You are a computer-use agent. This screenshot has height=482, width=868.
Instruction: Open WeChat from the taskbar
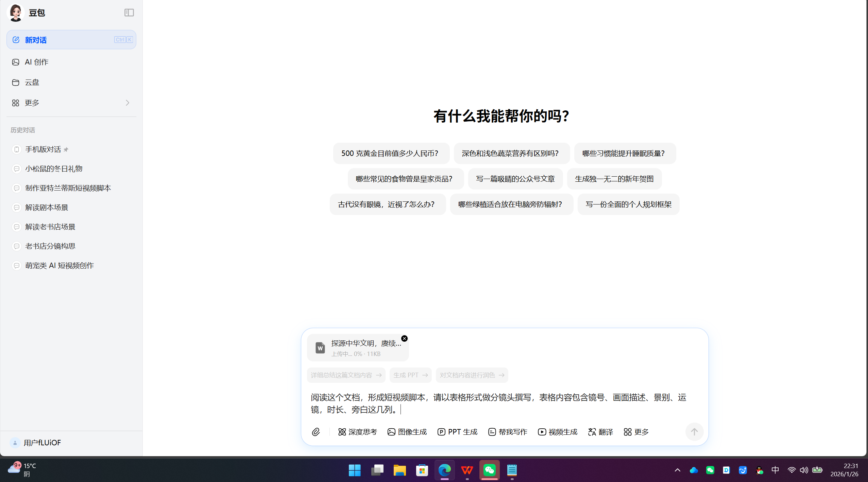[489, 470]
